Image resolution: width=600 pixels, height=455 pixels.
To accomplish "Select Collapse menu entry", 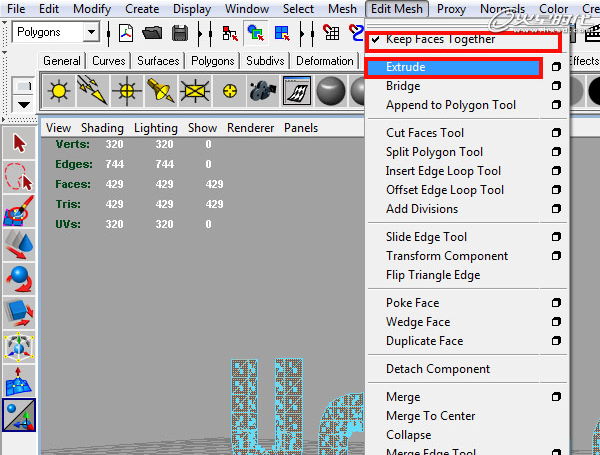I will [x=408, y=435].
